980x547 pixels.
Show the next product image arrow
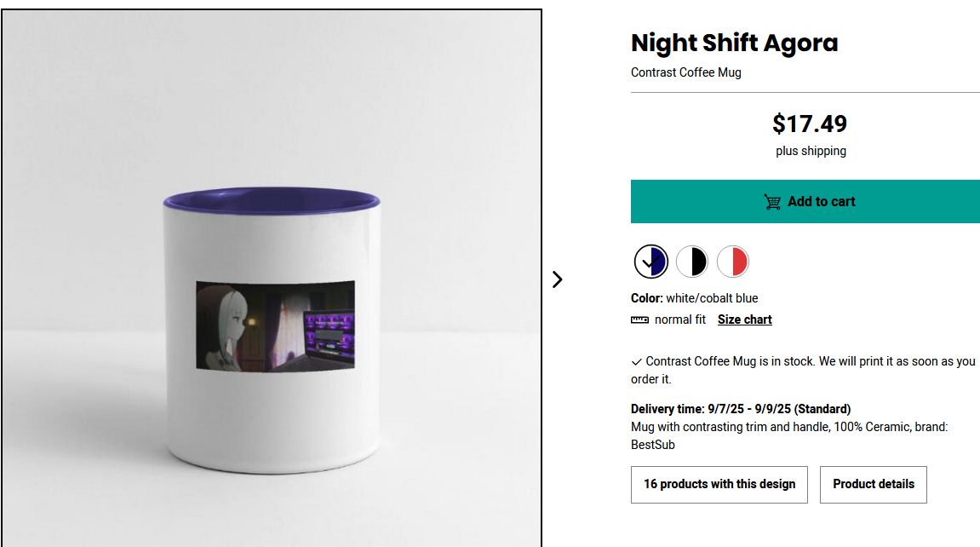[557, 279]
